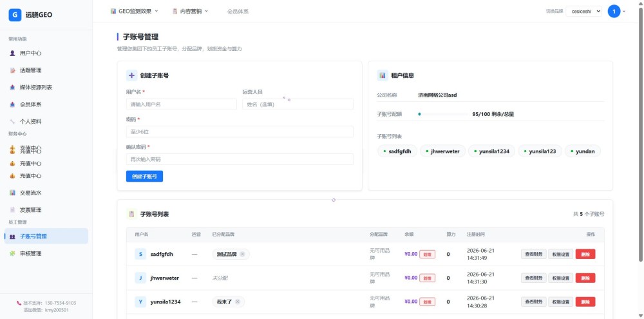Screen dimensions: 644x319
Task: Click 划拨 in the jhwerweter row
Action: tap(427, 278)
